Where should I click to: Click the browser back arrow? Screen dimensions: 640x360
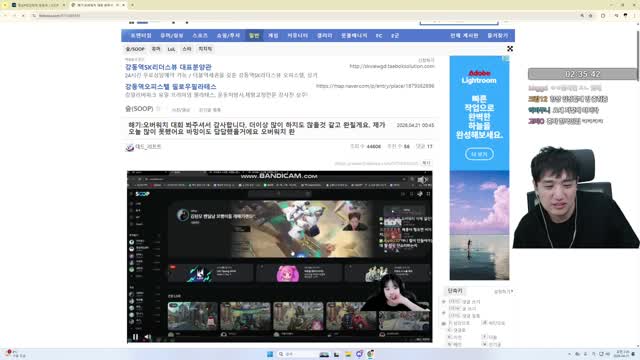pyautogui.click(x=5, y=16)
